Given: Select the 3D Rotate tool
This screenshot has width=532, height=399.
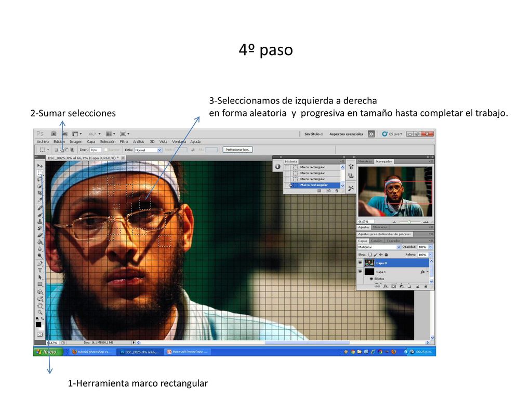Looking at the screenshot, I should [39, 292].
